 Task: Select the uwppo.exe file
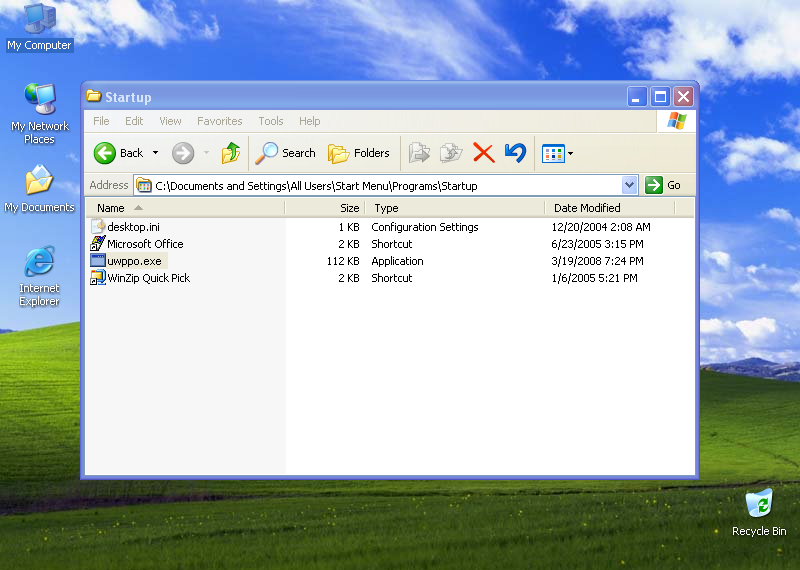(134, 261)
